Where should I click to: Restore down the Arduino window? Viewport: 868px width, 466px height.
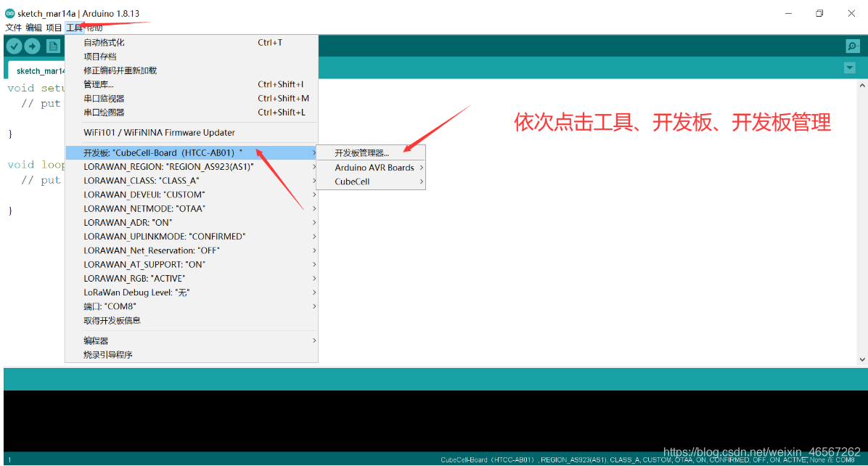tap(820, 13)
